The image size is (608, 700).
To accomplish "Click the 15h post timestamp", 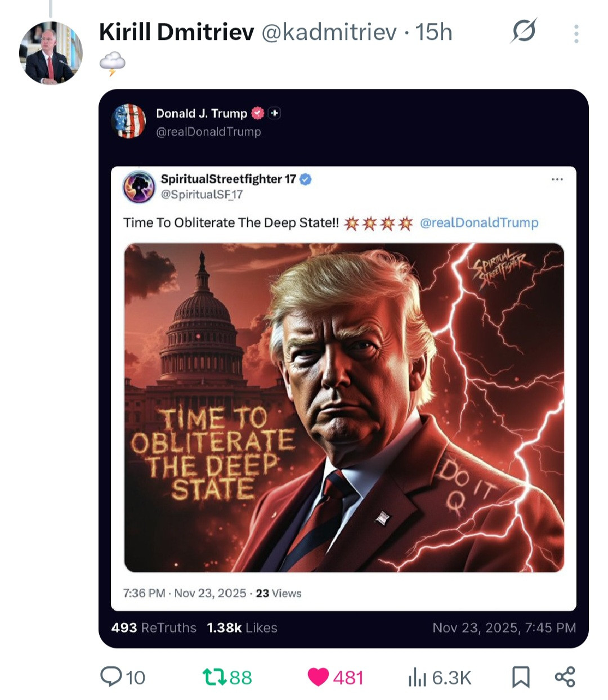I will (434, 33).
